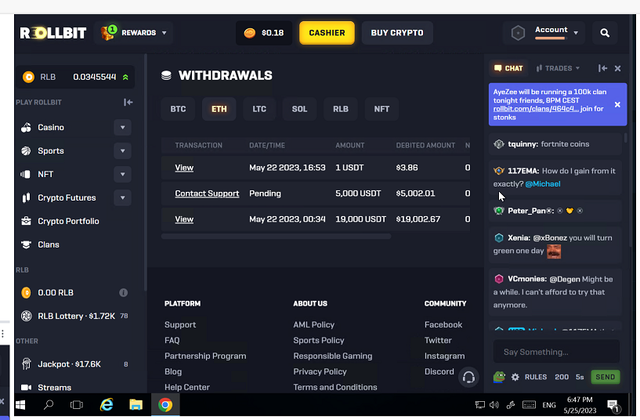Click the ENG language indicator in the taskbar
The width and height of the screenshot is (640, 420).
pyautogui.click(x=549, y=405)
